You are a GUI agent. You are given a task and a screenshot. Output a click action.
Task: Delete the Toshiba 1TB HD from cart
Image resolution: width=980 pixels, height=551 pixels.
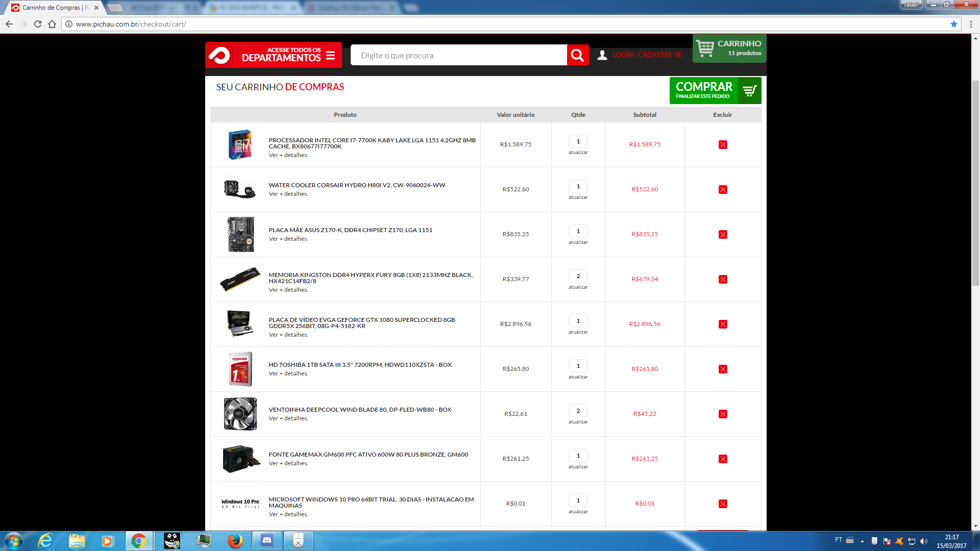(723, 369)
